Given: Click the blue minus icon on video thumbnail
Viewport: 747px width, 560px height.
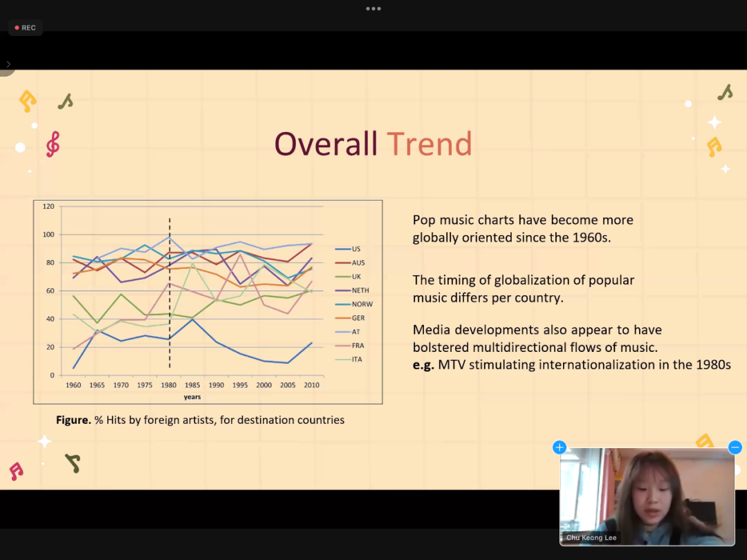Looking at the screenshot, I should 735,447.
